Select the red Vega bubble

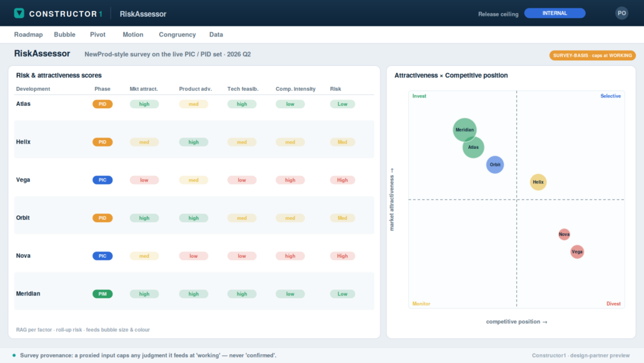[x=577, y=252]
